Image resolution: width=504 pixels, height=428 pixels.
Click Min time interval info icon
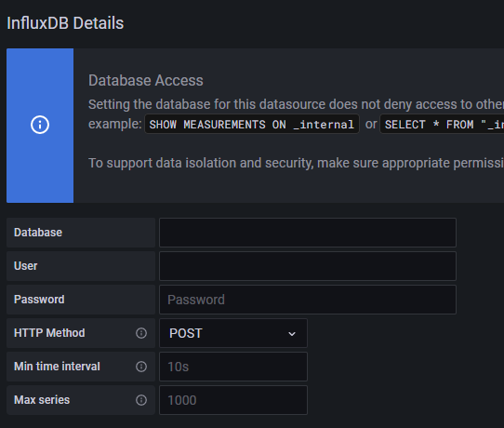[x=141, y=367]
